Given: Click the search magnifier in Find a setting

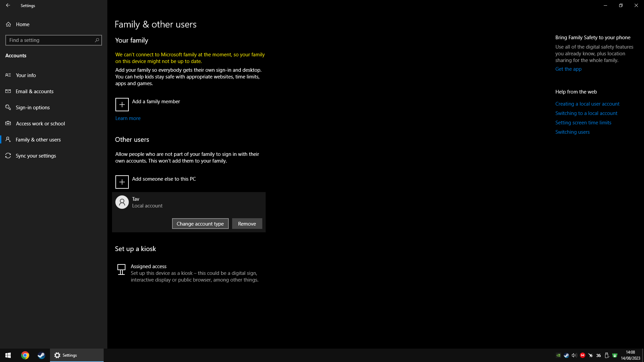Looking at the screenshot, I should [x=97, y=40].
